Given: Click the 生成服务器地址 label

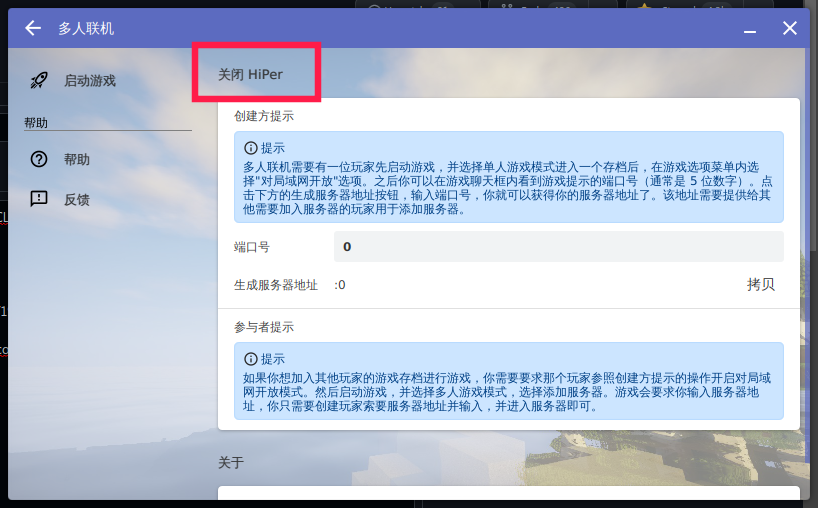Looking at the screenshot, I should pos(275,285).
